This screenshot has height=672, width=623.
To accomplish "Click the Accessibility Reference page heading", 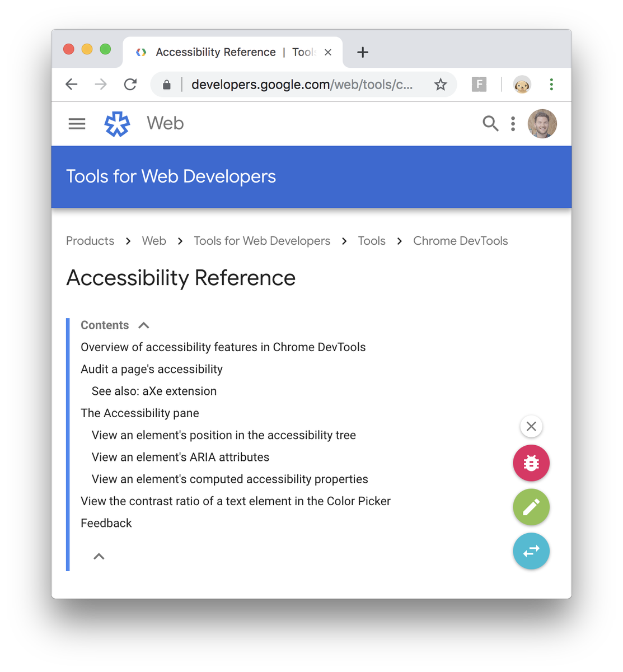I will (181, 278).
